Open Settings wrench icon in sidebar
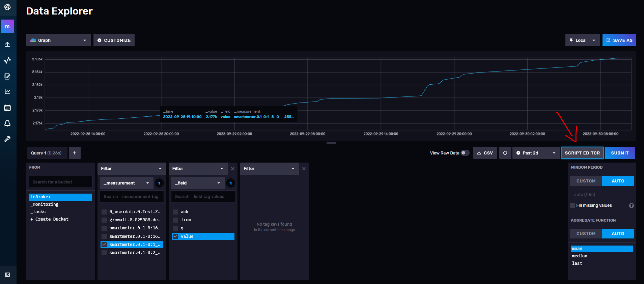644x284 pixels. point(7,139)
